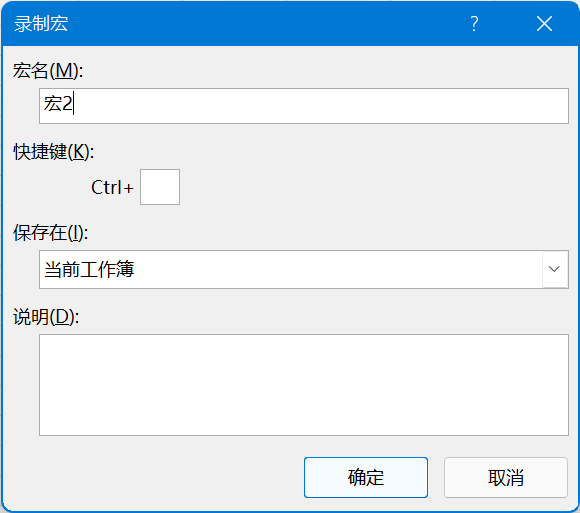Cancel recording with the 取消 button
The image size is (580, 513).
pos(506,477)
